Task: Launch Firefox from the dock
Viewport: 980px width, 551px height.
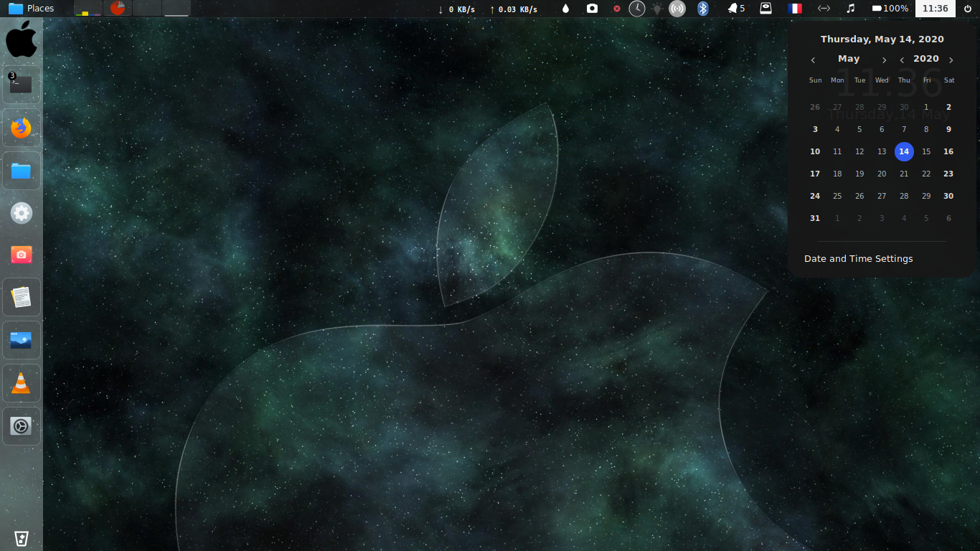Action: [x=22, y=128]
